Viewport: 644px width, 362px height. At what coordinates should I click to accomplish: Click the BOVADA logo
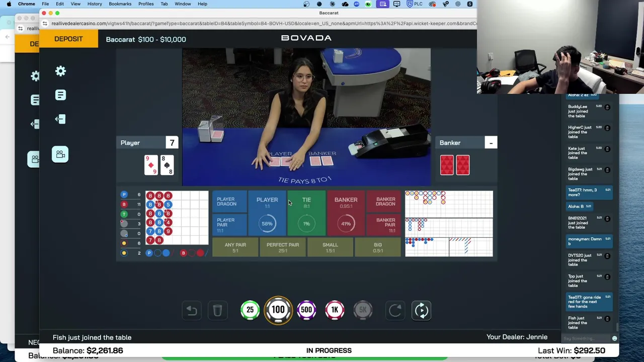click(306, 38)
